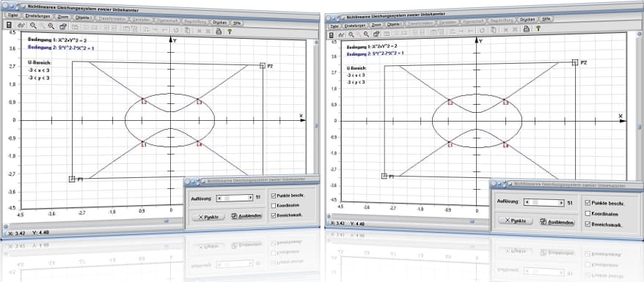Click Auflösung right arrow in left dialog
The image size is (644, 282).
click(251, 198)
